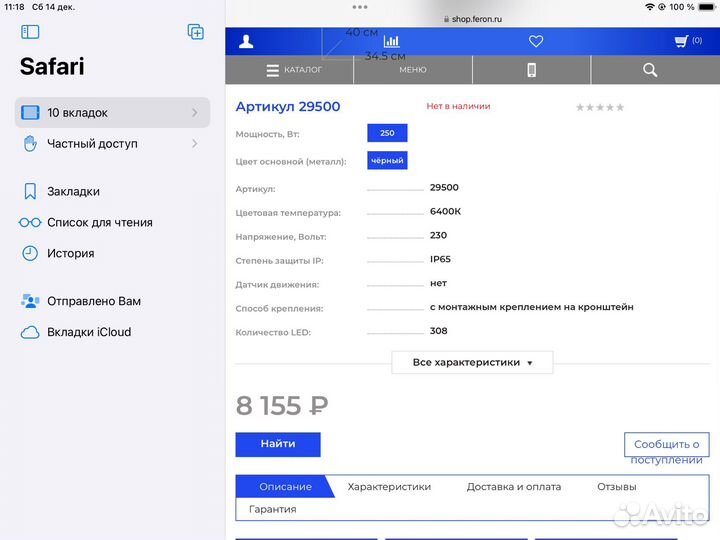Select the 250 watt power option

[x=387, y=133]
